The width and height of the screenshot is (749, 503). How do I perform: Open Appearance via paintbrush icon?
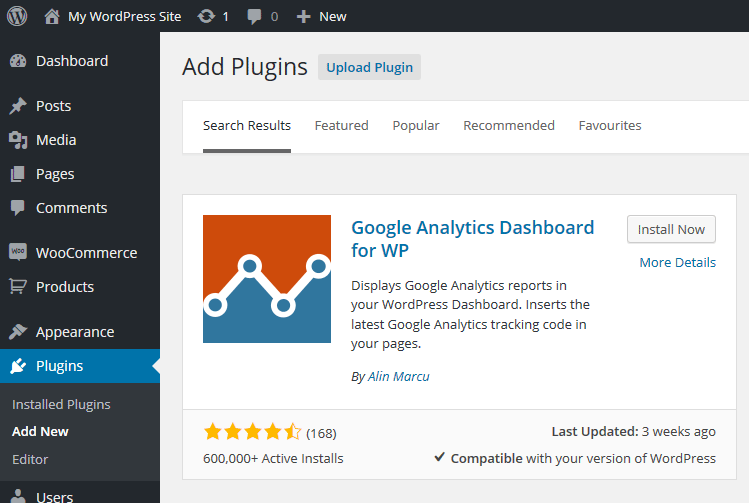[18, 332]
